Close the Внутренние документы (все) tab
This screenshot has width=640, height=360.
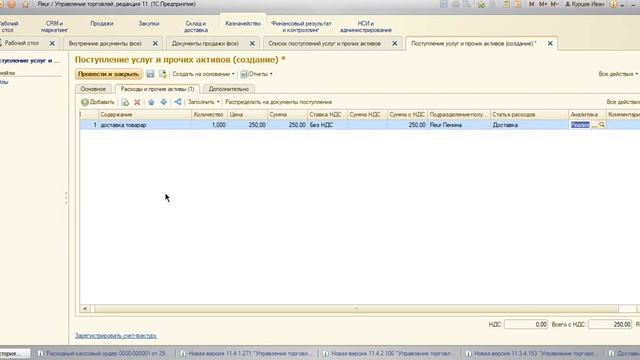point(155,43)
